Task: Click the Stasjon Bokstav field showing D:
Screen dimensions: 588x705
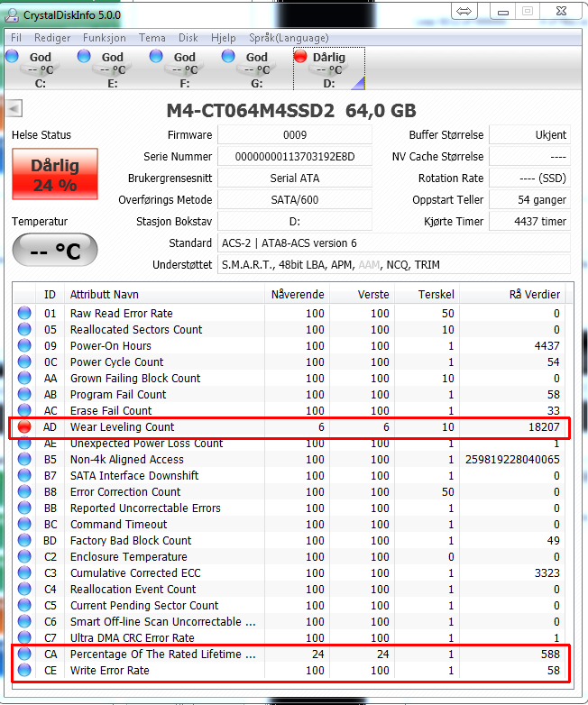Action: 295,221
